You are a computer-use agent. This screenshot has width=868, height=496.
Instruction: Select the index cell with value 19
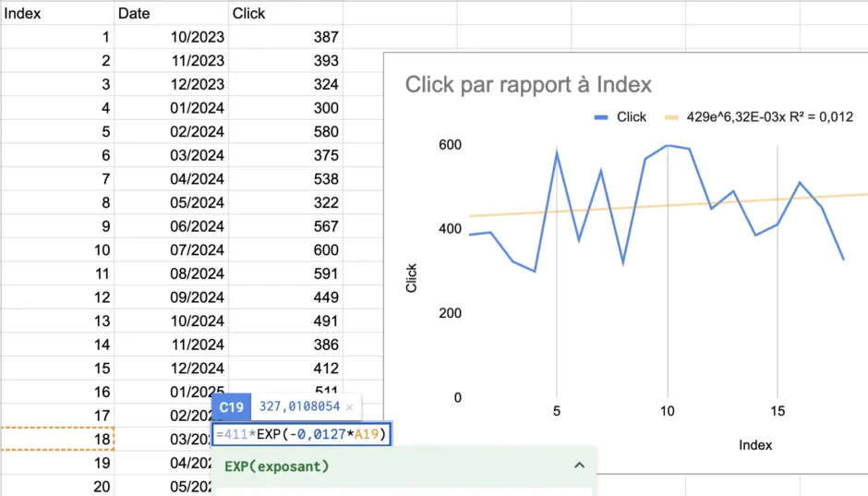pos(57,463)
